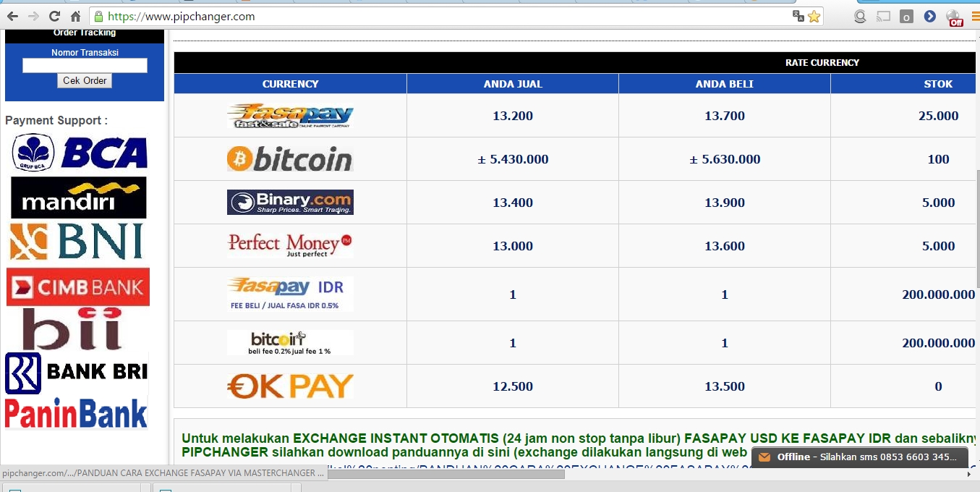
Task: Select the BNI bank logo
Action: tap(77, 242)
